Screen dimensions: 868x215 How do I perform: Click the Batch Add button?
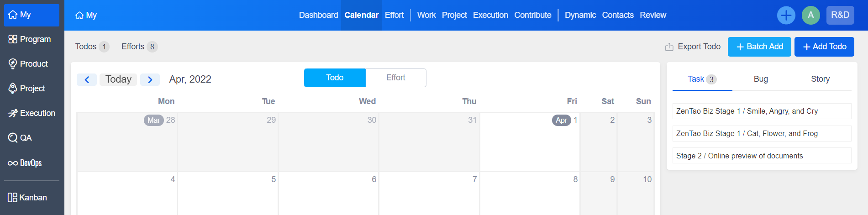click(759, 47)
